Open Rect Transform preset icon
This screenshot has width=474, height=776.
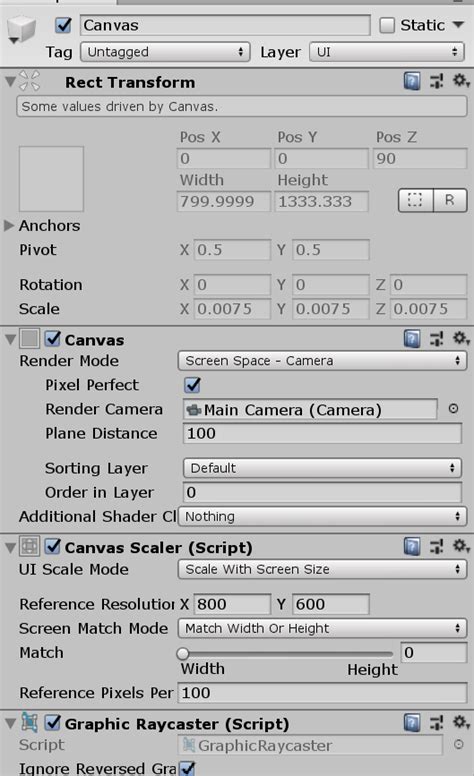coord(436,81)
